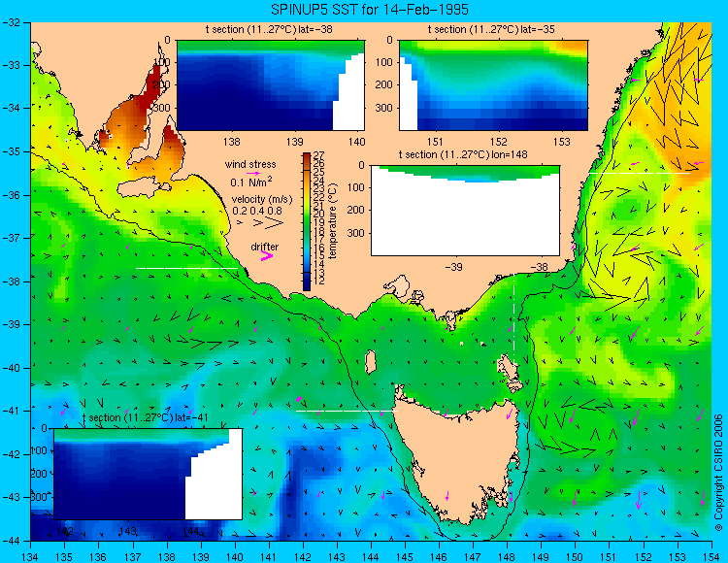Click the 'temperature (°C)' colorbar axis label
This screenshot has height=563, width=728.
coord(332,220)
